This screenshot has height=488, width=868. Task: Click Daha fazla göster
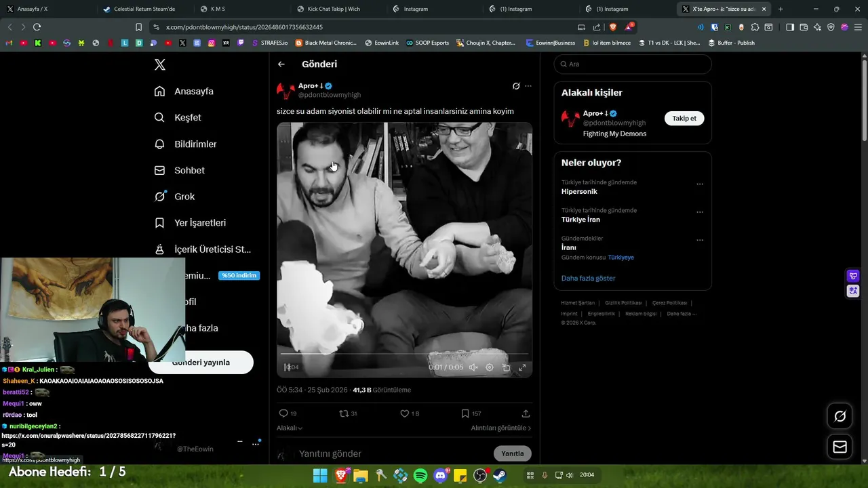pyautogui.click(x=588, y=279)
